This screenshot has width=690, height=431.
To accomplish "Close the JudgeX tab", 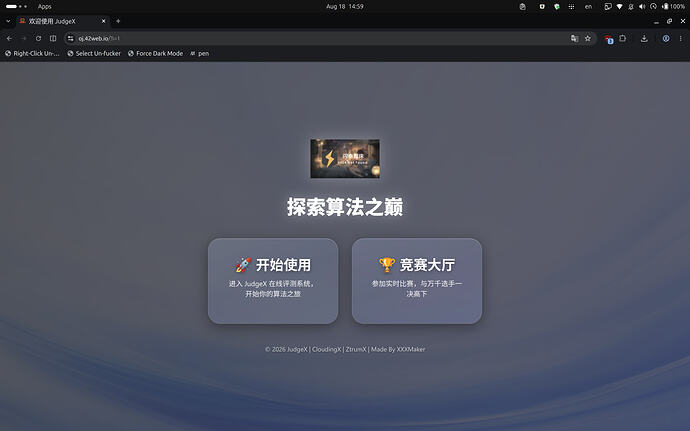I will click(103, 21).
